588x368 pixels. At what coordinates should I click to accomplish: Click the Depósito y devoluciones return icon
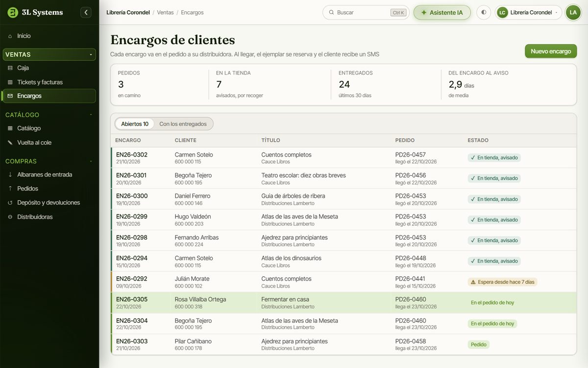(10, 203)
